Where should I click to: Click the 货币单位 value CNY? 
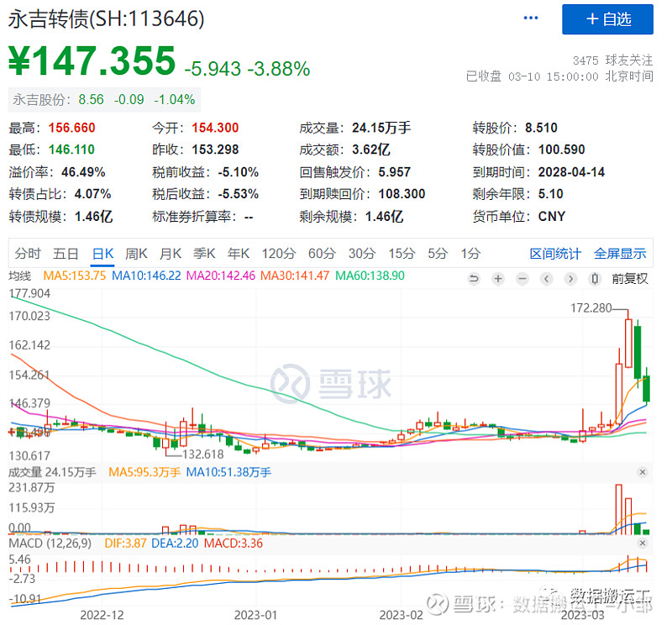point(552,217)
